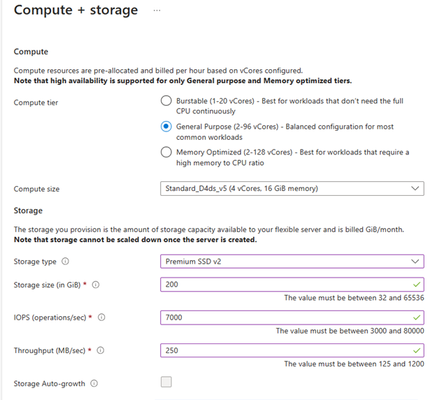Click the chevron arrow on Compute size combo box
The height and width of the screenshot is (400, 430).
coord(415,188)
